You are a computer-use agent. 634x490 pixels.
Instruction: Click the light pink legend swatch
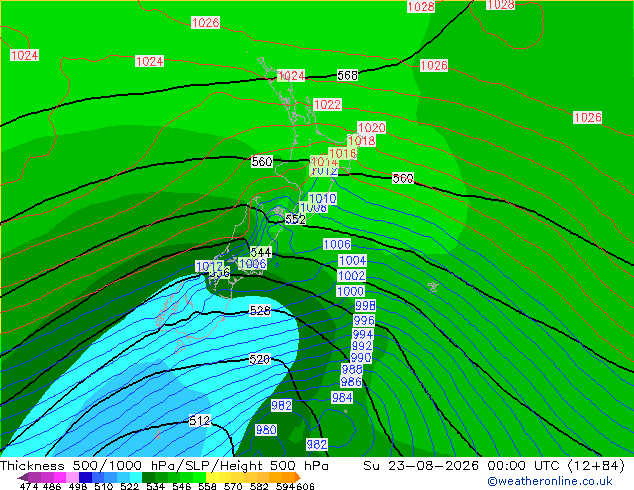(x=72, y=477)
